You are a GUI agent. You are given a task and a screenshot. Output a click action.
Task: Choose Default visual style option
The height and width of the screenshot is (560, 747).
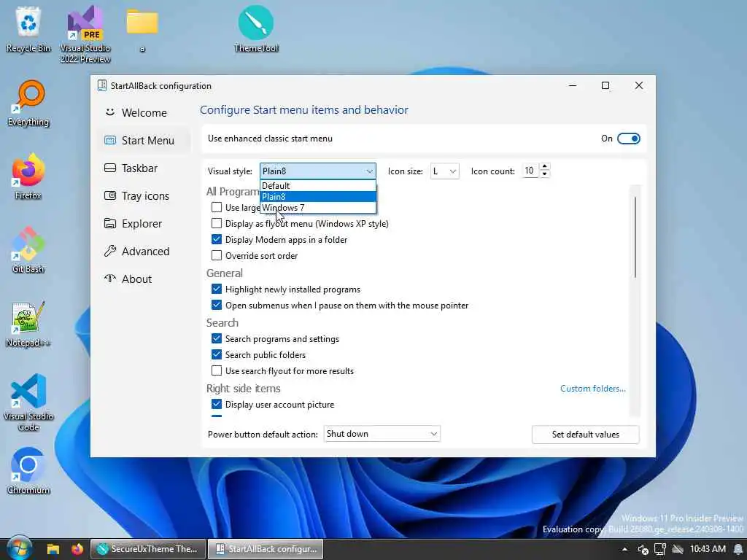[318, 186]
